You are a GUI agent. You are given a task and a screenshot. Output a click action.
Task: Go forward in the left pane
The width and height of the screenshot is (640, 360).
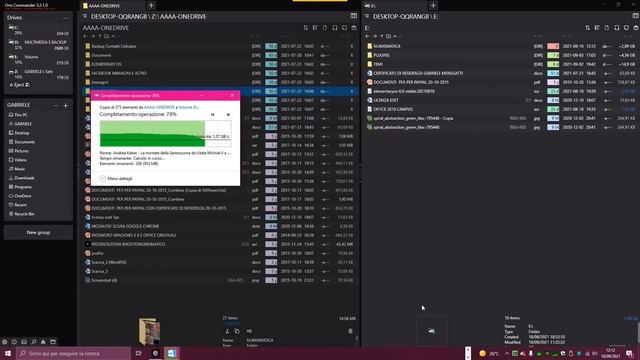[x=93, y=36]
